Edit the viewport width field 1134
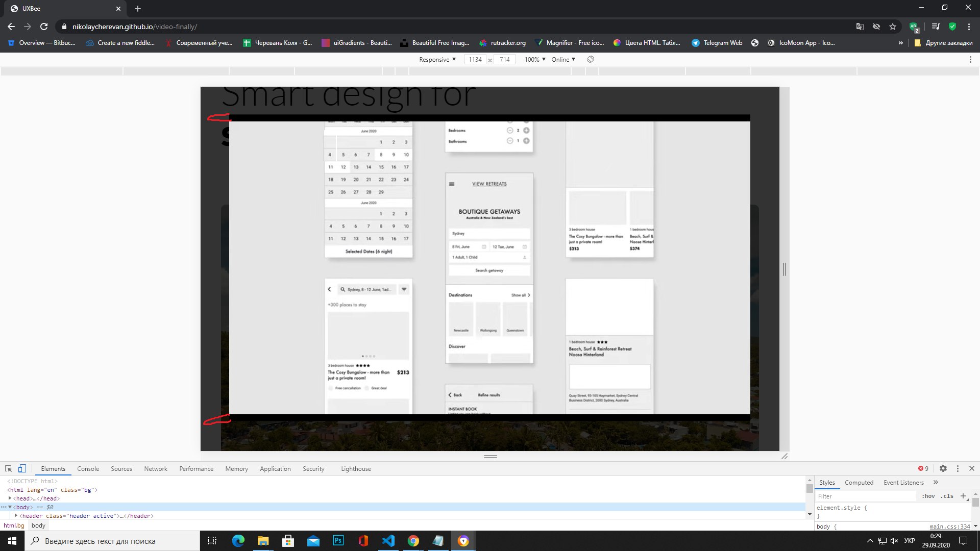 [x=475, y=60]
